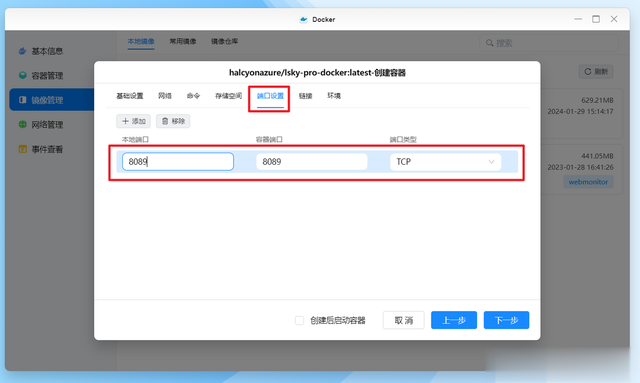This screenshot has width=640, height=383.
Task: Open 基本信息 in the Docker sidebar
Action: (x=41, y=51)
